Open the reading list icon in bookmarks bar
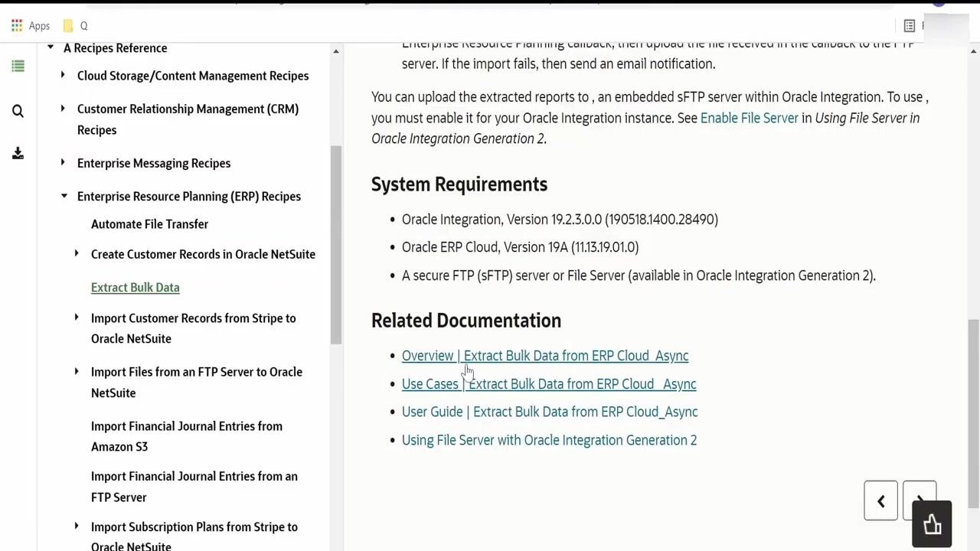The height and width of the screenshot is (551, 980). [x=910, y=25]
